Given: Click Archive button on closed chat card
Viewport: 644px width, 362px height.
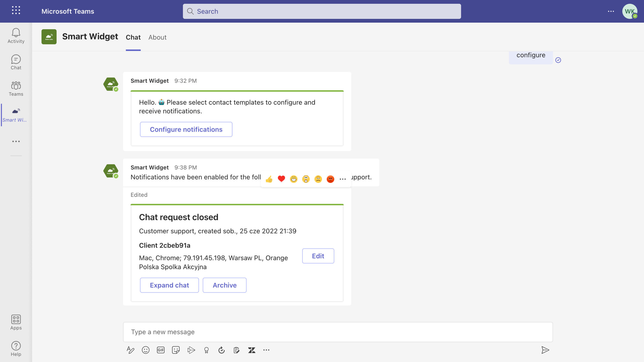Looking at the screenshot, I should coord(225,285).
